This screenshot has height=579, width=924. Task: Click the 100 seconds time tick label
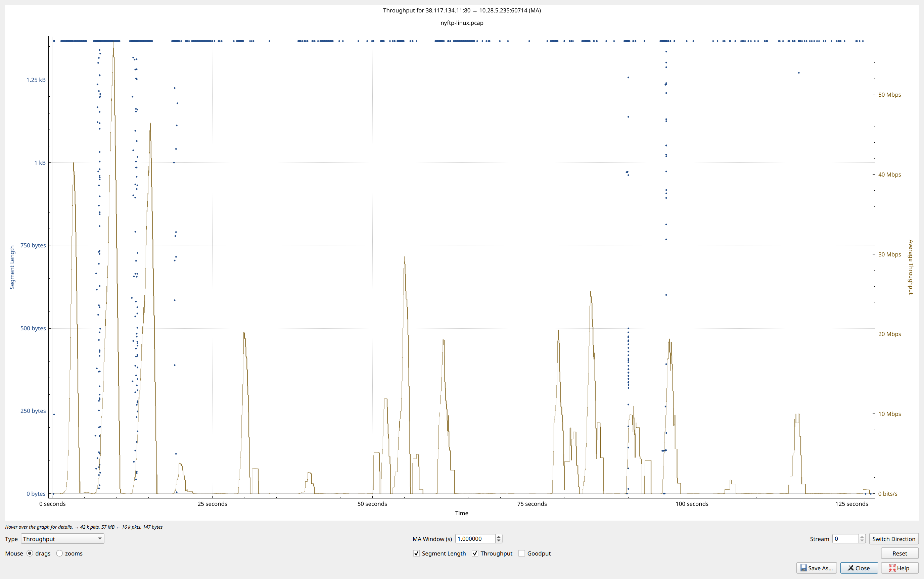tap(692, 504)
